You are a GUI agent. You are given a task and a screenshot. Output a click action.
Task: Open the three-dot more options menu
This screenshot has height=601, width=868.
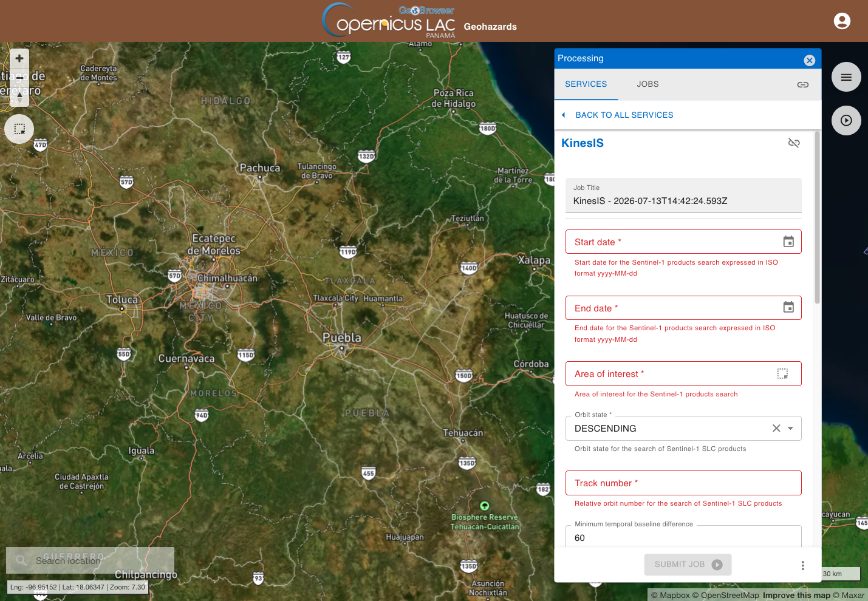(802, 565)
